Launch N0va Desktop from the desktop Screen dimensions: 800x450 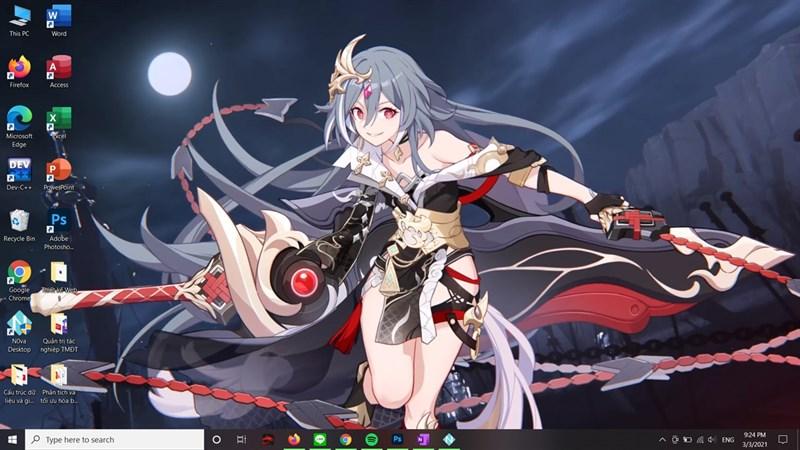coord(19,332)
